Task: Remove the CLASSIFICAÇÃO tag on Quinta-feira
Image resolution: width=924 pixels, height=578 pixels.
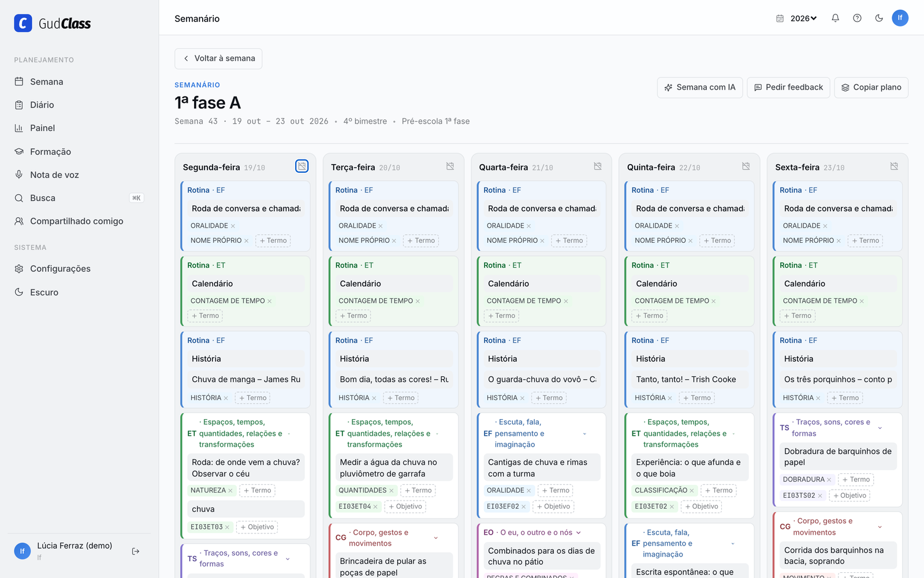Action: click(x=692, y=491)
